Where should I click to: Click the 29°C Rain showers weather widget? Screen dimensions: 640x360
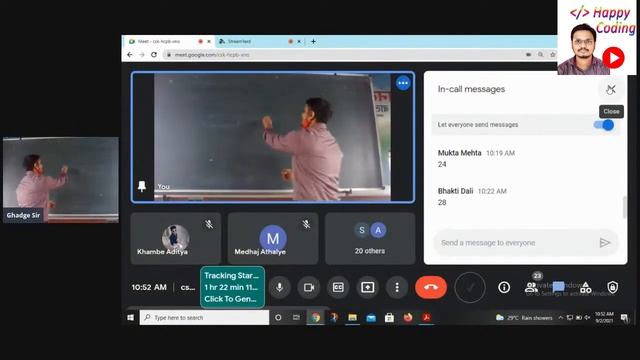[524, 318]
